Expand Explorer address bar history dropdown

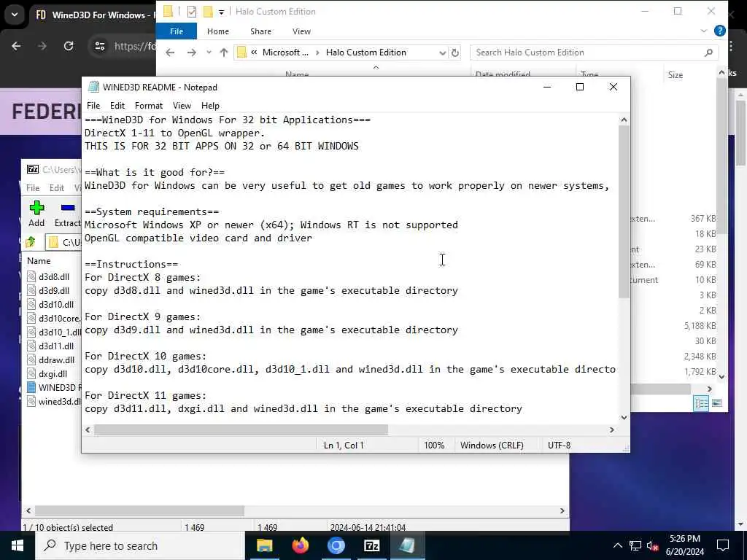tap(442, 52)
